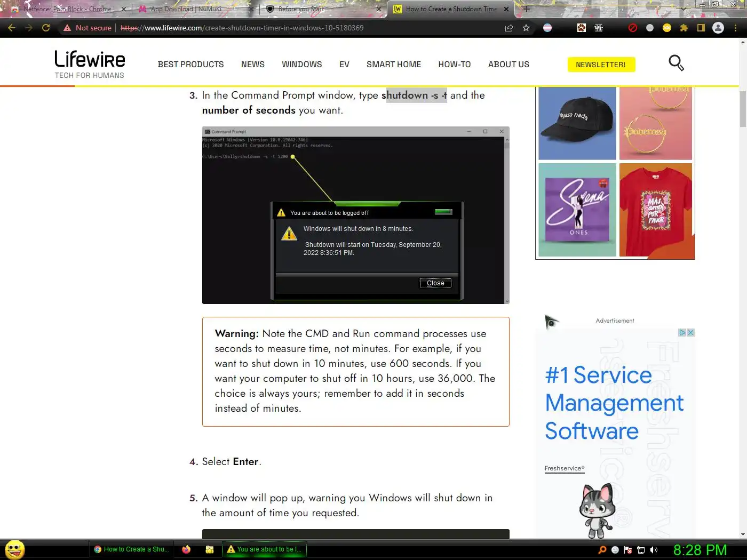Open the network tray icon
747x560 pixels.
pyautogui.click(x=641, y=550)
